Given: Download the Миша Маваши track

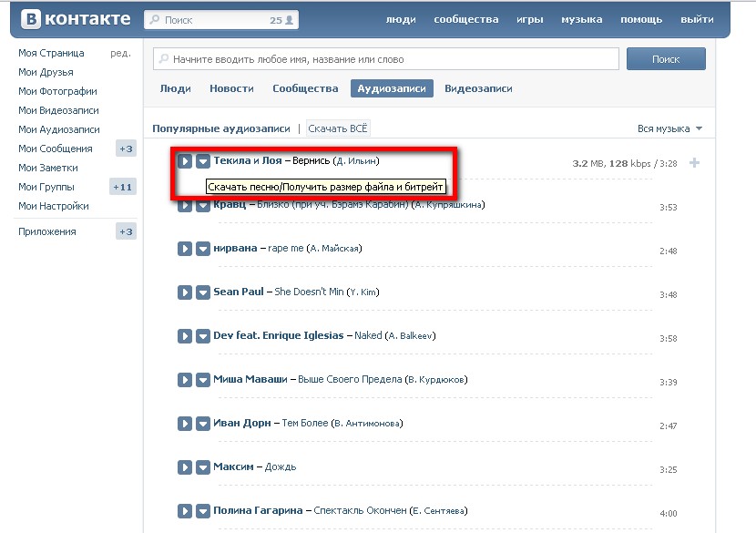Looking at the screenshot, I should pyautogui.click(x=203, y=380).
